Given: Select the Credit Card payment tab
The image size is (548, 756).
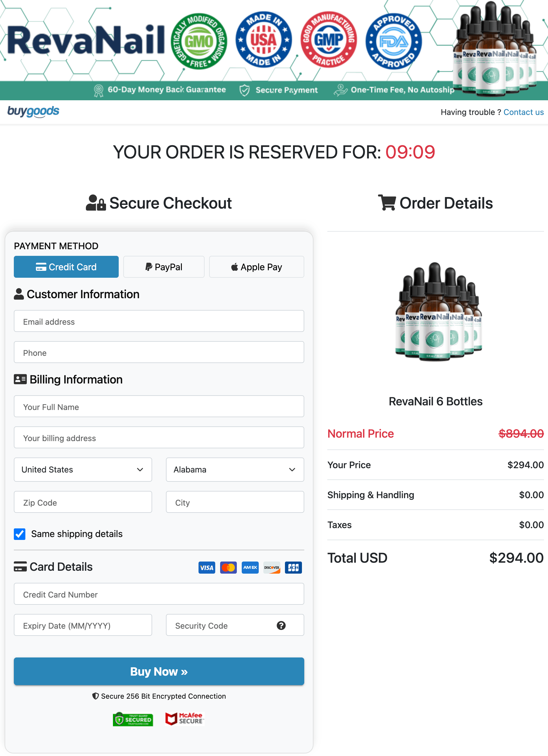Looking at the screenshot, I should (66, 267).
